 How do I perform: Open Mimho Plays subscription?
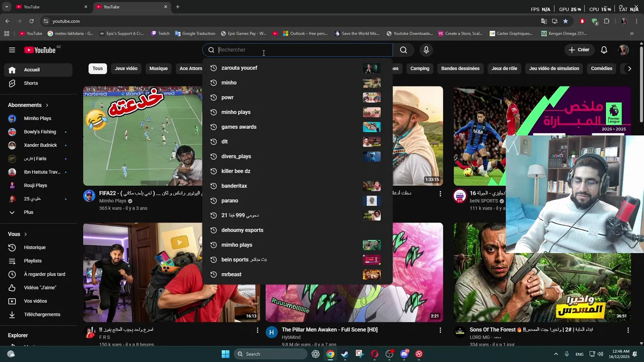[x=39, y=119]
